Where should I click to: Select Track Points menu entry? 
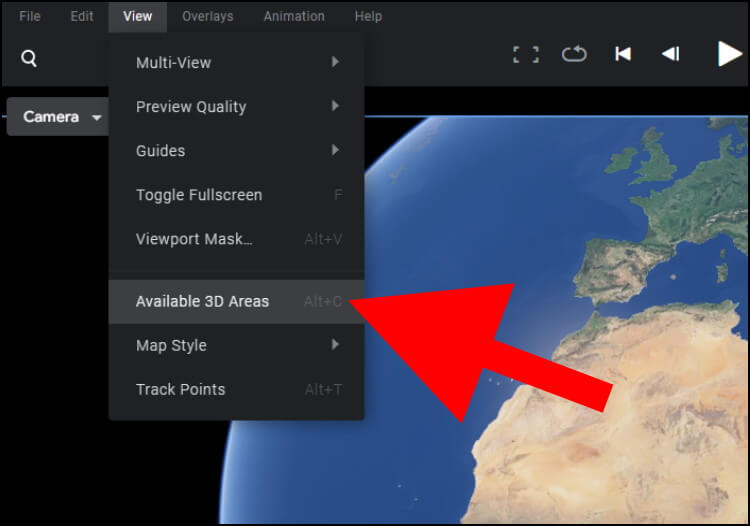[x=236, y=389]
